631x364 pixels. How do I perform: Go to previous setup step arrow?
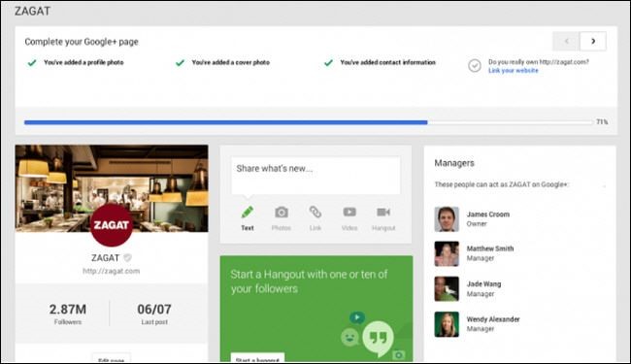[x=566, y=41]
